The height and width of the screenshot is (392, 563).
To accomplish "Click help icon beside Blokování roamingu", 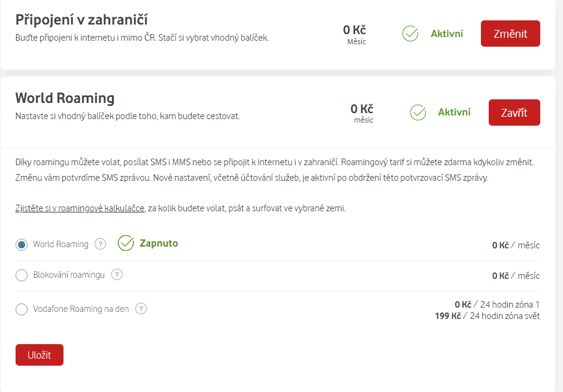I will coord(117,275).
